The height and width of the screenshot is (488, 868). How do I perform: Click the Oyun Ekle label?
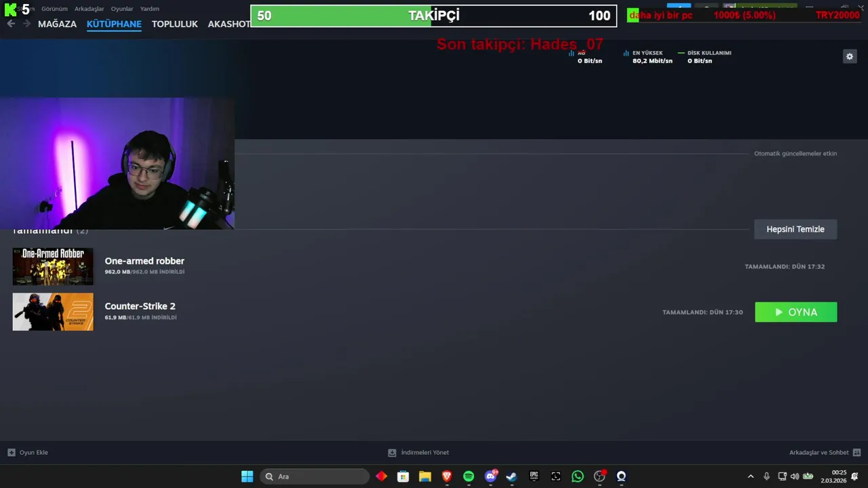pos(34,453)
